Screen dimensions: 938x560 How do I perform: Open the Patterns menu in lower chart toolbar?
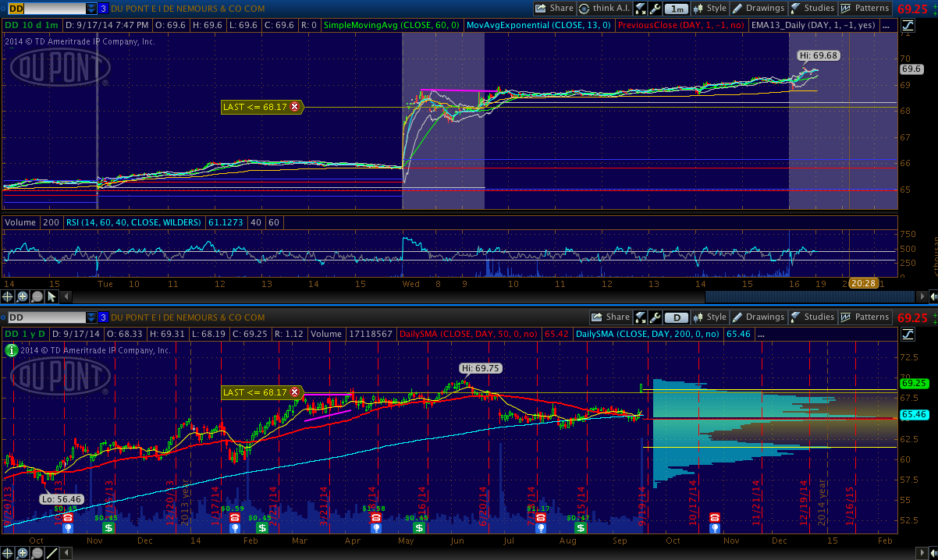pos(865,317)
